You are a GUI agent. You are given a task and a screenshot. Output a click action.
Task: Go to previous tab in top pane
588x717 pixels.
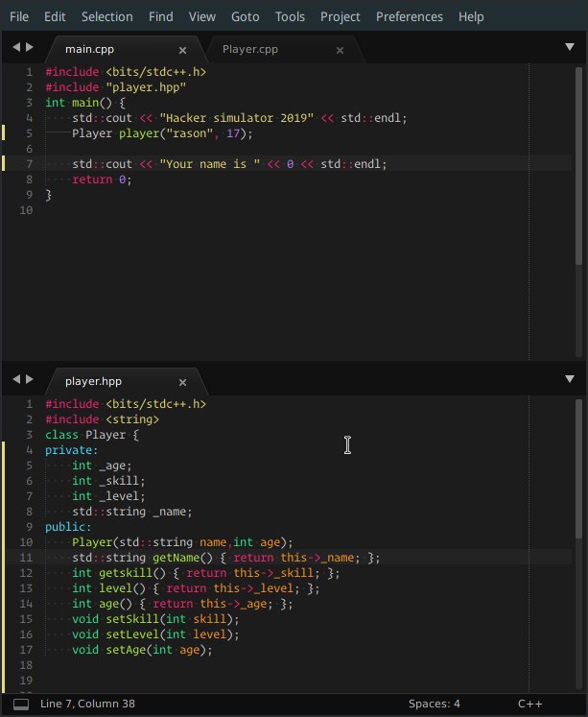pos(16,47)
